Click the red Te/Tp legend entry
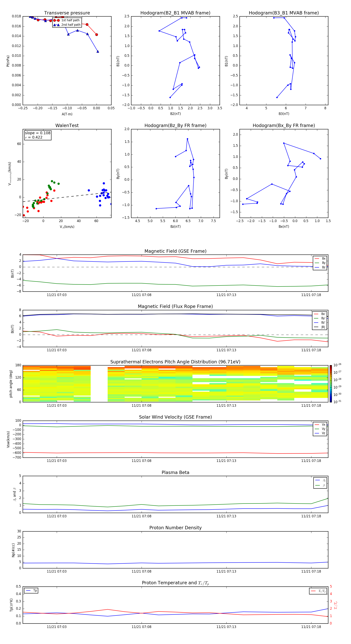Viewport: 351px width, 644px height. click(318, 591)
